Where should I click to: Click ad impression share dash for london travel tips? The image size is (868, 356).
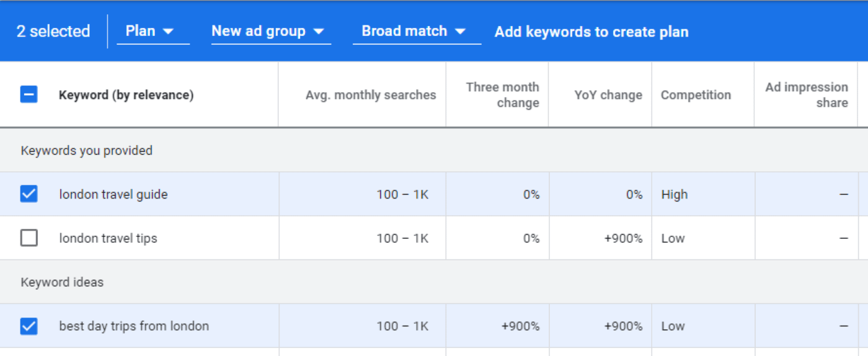[x=844, y=238]
